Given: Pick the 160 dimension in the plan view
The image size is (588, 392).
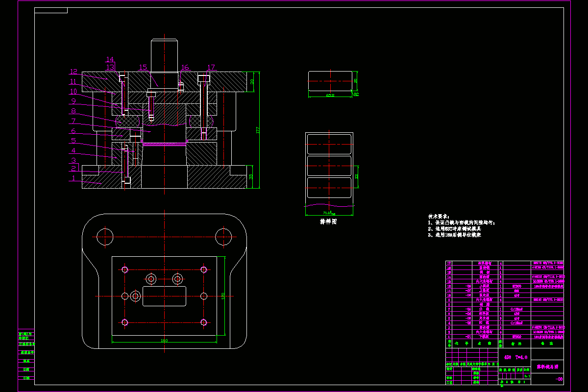Looking at the screenshot, I should 164,340.
